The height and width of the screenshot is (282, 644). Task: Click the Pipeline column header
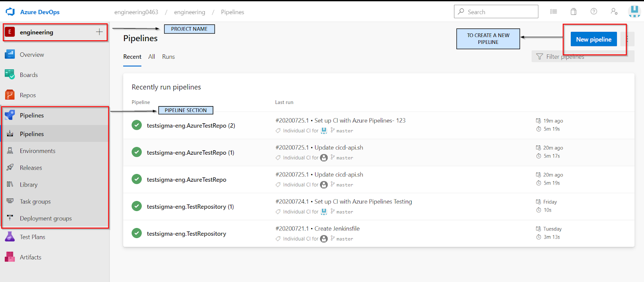pos(141,102)
